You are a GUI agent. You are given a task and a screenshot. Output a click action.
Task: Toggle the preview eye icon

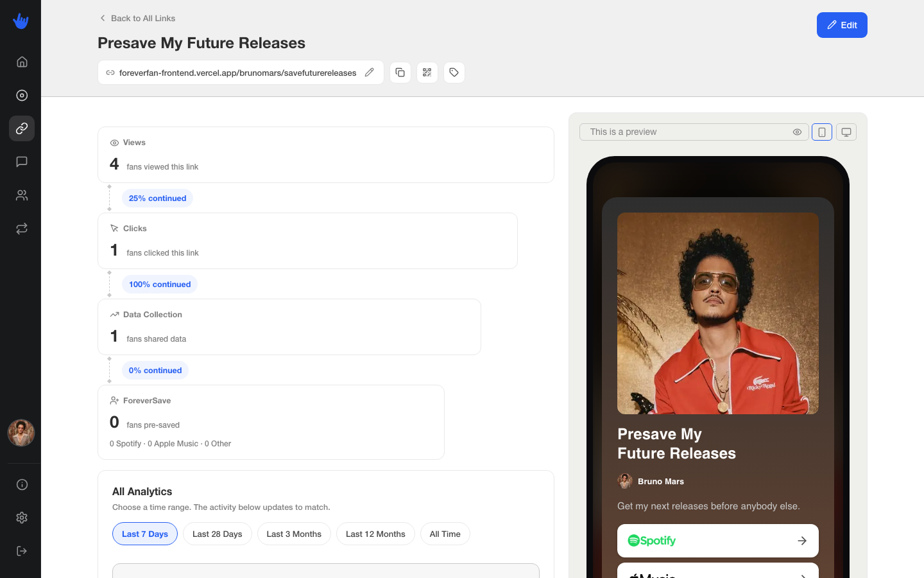click(x=797, y=132)
